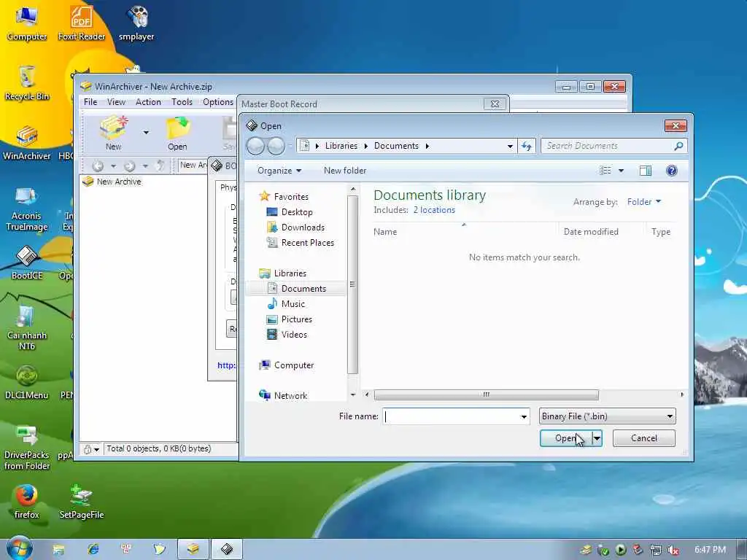Click the Open toolbar icon in WinArchiver

tap(177, 133)
